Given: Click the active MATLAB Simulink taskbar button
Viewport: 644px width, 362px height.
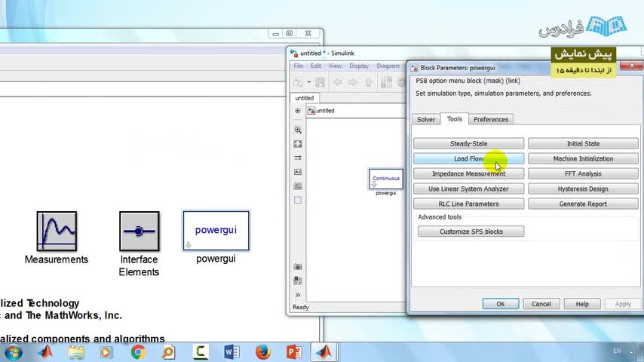Looking at the screenshot, I should coord(324,352).
